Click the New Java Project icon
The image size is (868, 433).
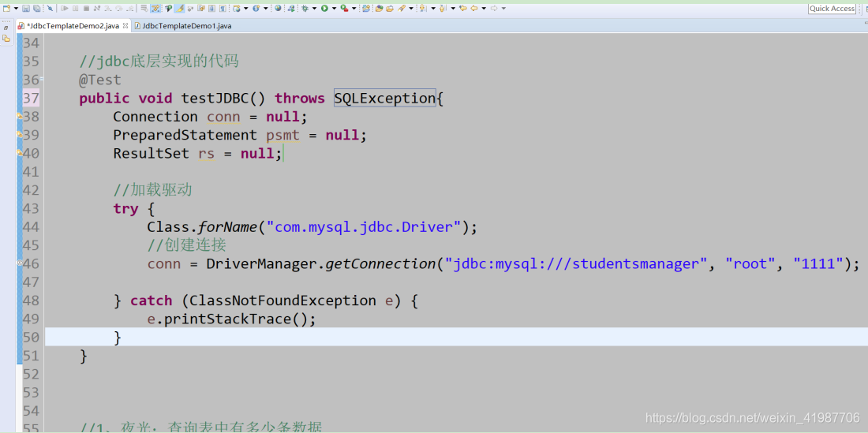click(366, 9)
